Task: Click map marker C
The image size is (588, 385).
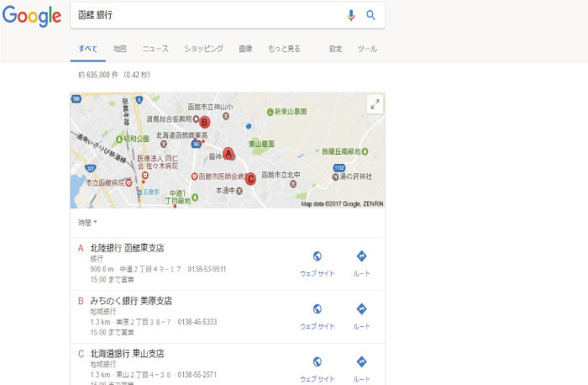Action: [250, 178]
